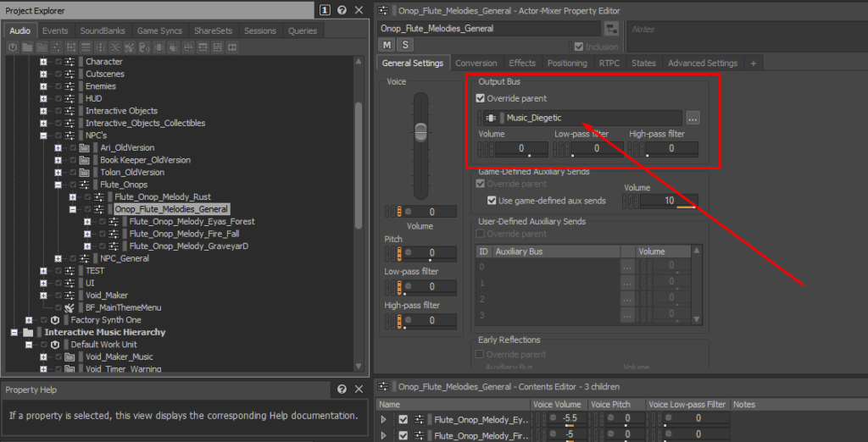Click the Factory Synth One work unit icon

[55, 320]
